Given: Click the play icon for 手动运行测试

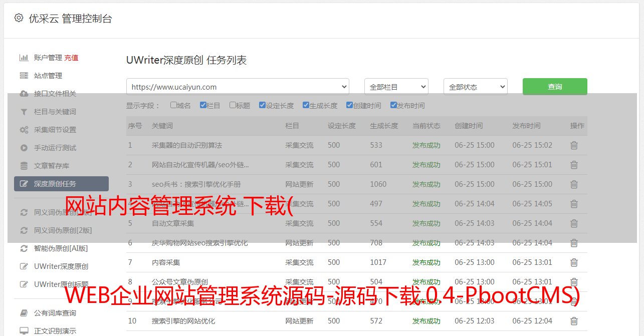Looking at the screenshot, I should (x=24, y=148).
